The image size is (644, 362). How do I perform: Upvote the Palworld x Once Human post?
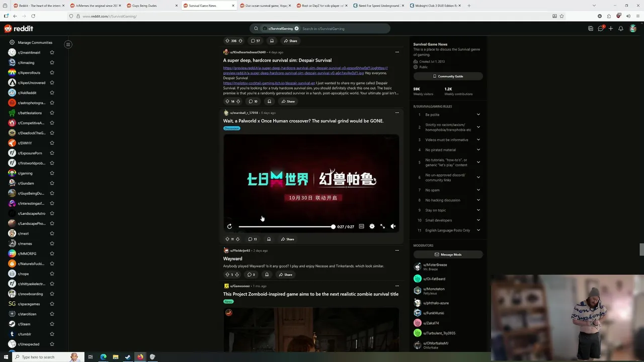227,239
